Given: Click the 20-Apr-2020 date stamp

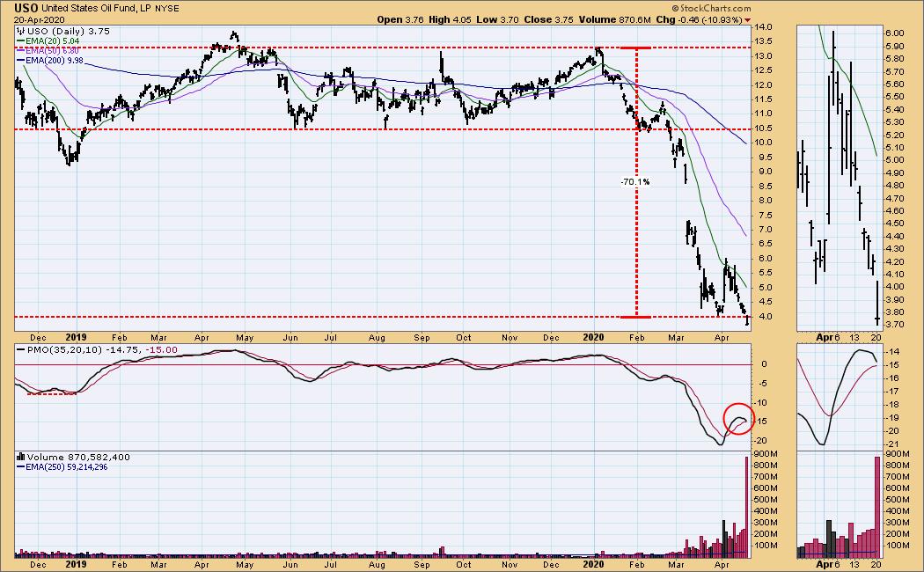Looking at the screenshot, I should (x=40, y=19).
